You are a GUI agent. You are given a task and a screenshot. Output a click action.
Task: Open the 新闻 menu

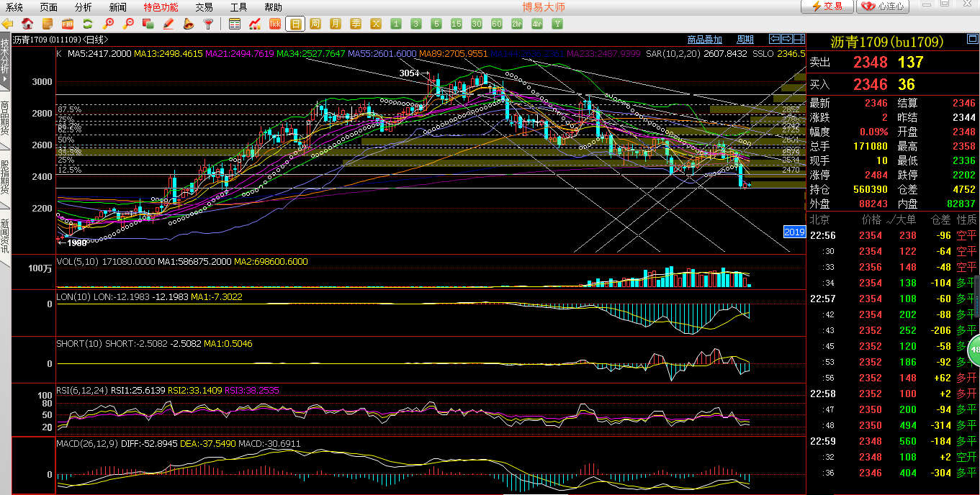point(118,7)
